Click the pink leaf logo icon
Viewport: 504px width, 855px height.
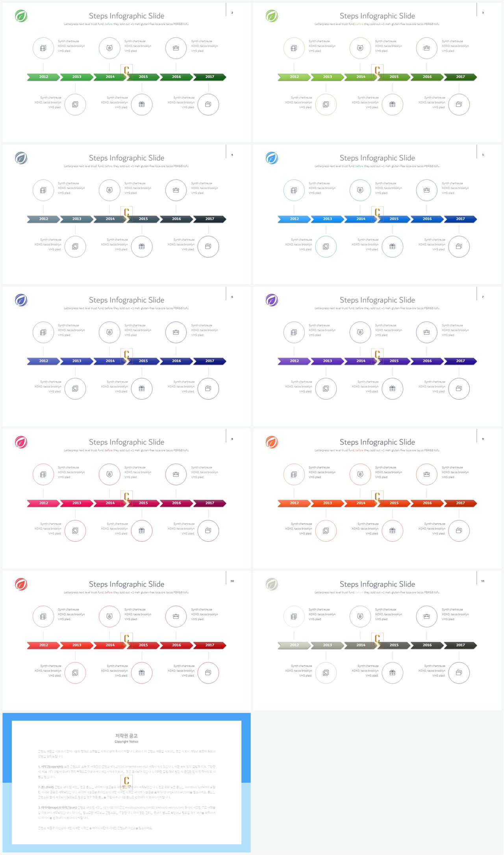point(21,442)
